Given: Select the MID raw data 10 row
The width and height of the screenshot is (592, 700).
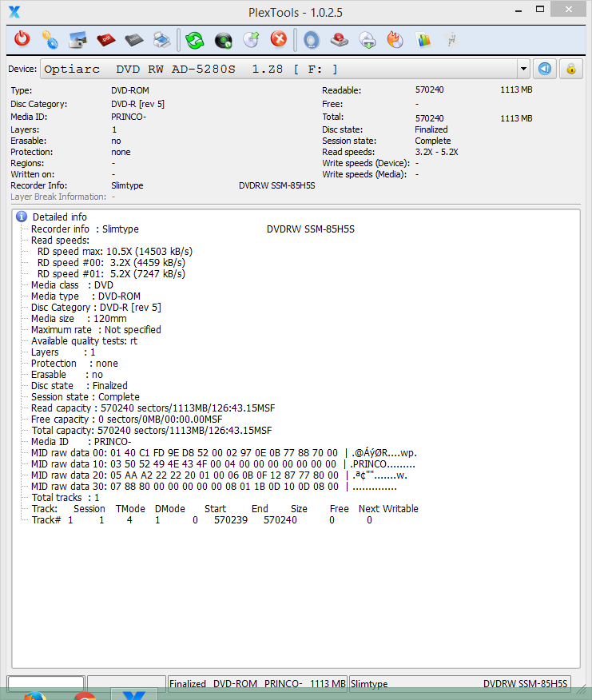Looking at the screenshot, I should [223, 463].
